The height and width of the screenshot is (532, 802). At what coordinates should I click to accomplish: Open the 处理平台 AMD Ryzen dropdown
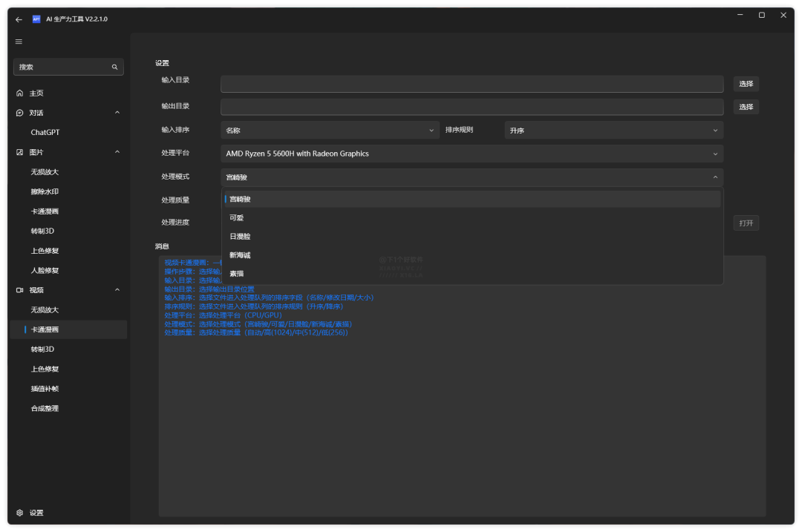point(472,154)
